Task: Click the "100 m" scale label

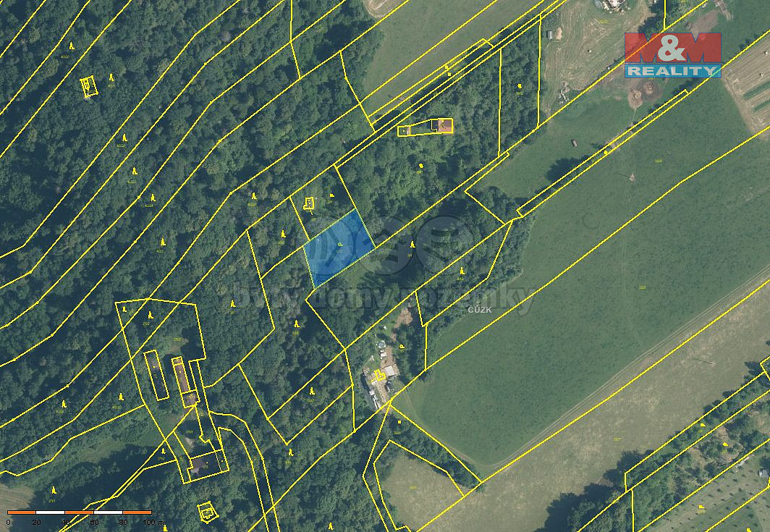Action: [x=152, y=521]
